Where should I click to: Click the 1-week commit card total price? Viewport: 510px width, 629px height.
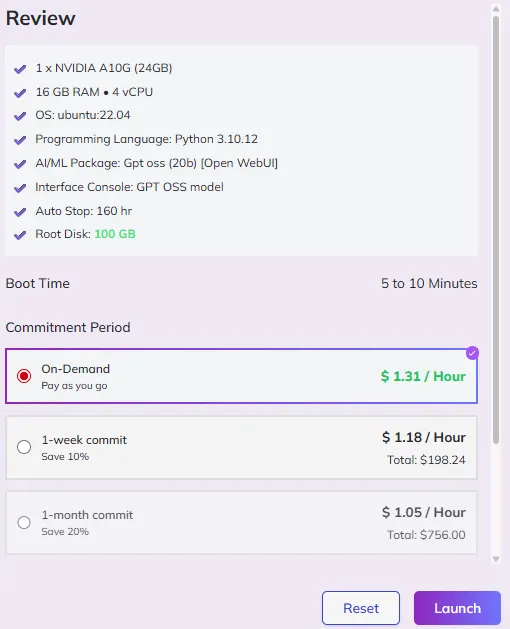click(426, 460)
